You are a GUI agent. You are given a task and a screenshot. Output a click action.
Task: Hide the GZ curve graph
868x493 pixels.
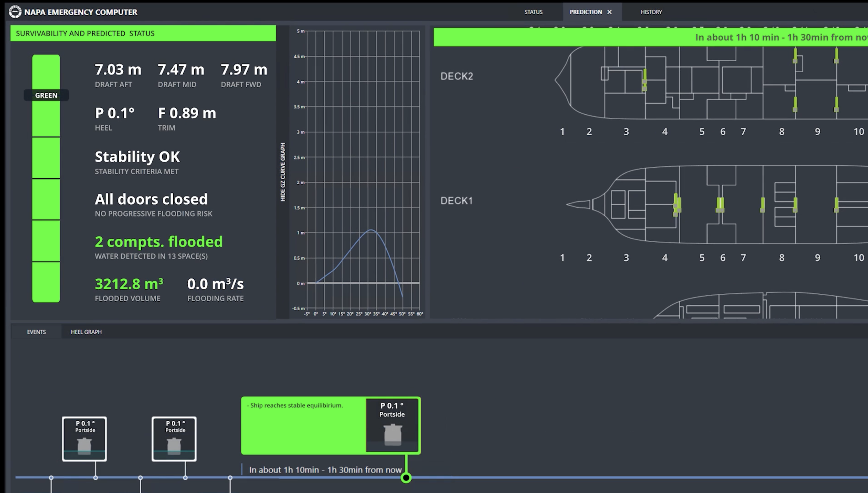pyautogui.click(x=283, y=172)
